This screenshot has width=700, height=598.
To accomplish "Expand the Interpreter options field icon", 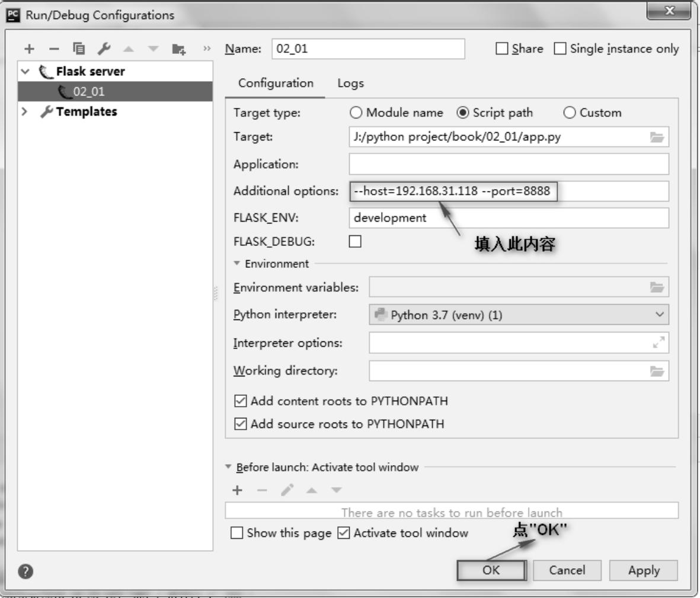I will point(658,343).
